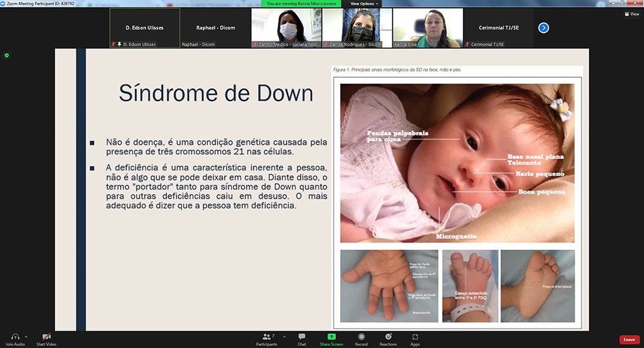This screenshot has width=644, height=348.
Task: Select D. Edson Ulisses participant tile
Action: click(x=144, y=27)
